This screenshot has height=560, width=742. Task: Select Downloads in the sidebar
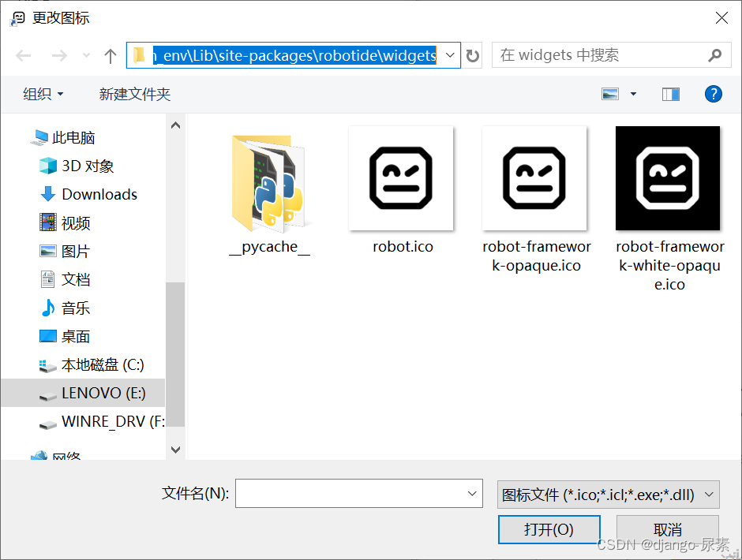point(99,194)
